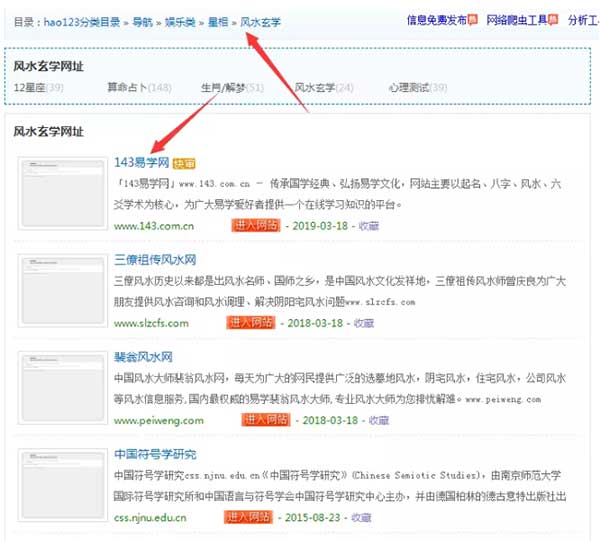
Task: Click 娱乐类 in the breadcrumb path
Action: pos(183,20)
